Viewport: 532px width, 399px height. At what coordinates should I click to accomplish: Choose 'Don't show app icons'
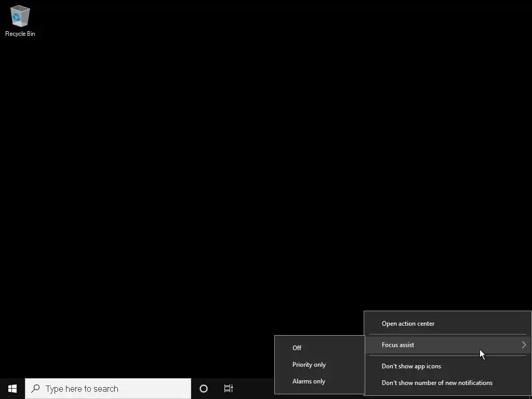point(447,366)
